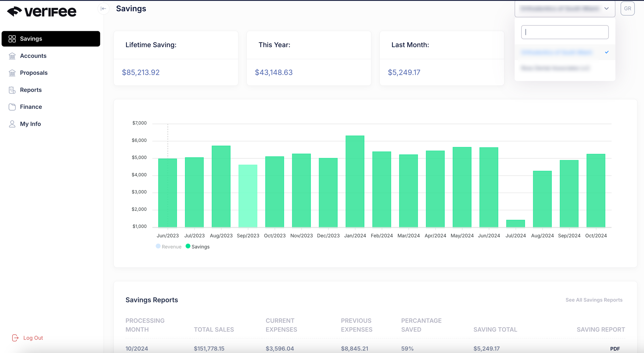Click the Jan/2024 savings bar
The width and height of the screenshot is (644, 353).
[355, 181]
